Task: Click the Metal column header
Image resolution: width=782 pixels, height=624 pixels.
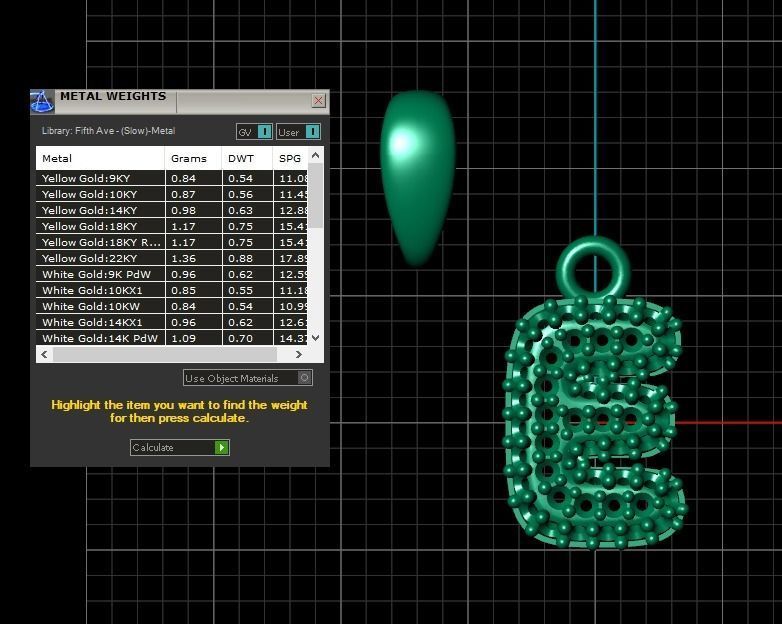Action: (100, 158)
